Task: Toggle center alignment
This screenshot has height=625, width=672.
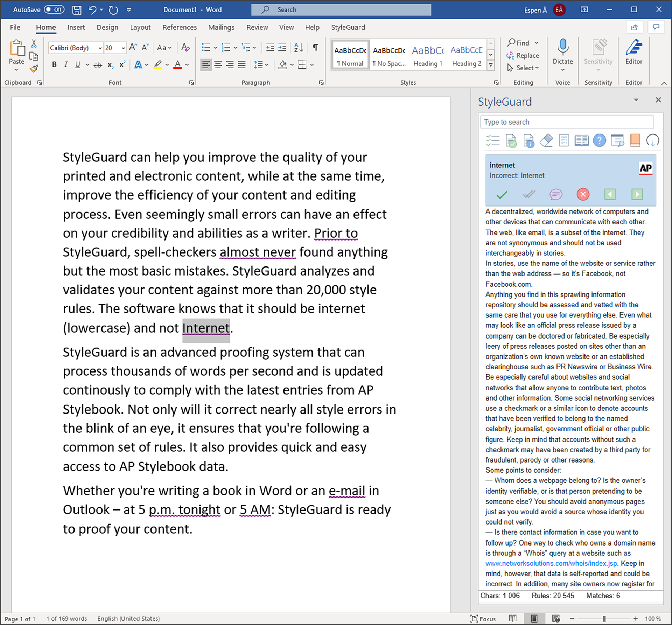Action: point(218,65)
